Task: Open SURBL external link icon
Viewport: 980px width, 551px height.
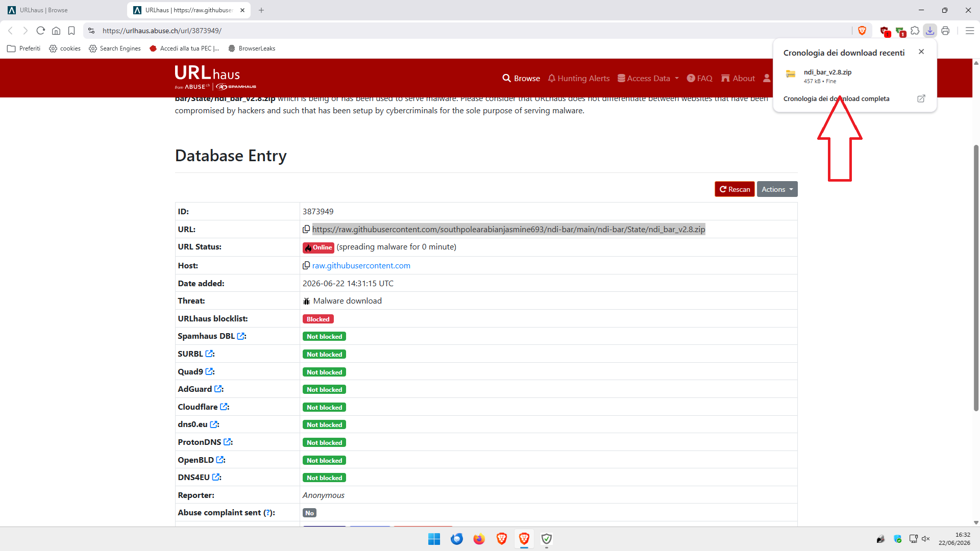Action: pyautogui.click(x=209, y=354)
